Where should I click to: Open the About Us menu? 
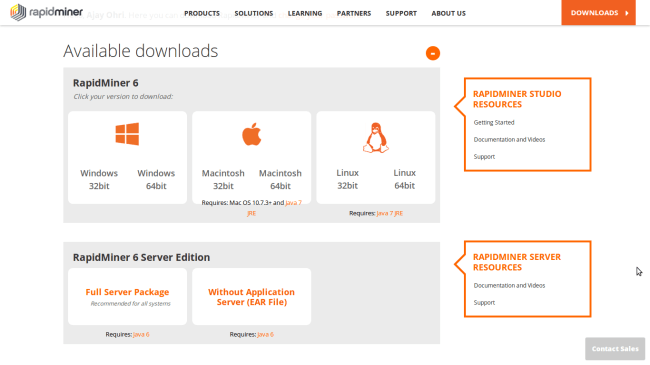pyautogui.click(x=449, y=13)
